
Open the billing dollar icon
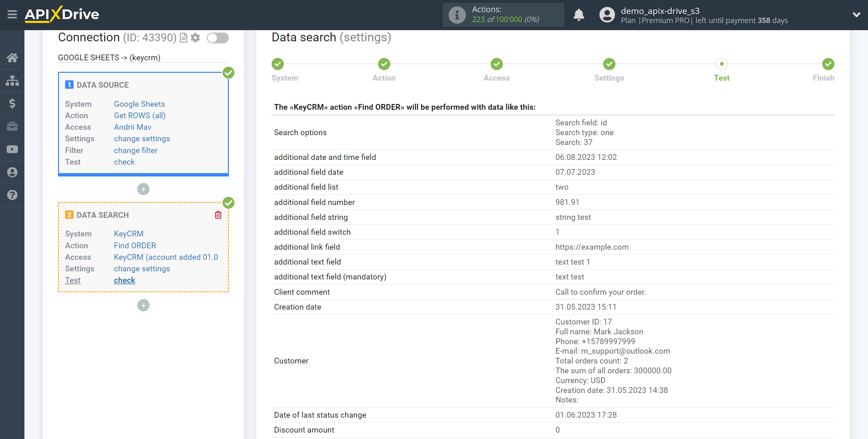tap(12, 103)
